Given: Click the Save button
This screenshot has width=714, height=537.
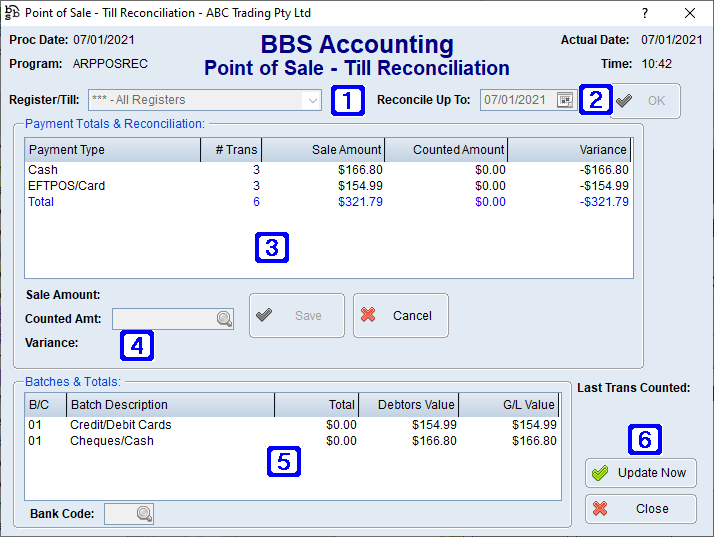Looking at the screenshot, I should tap(296, 316).
